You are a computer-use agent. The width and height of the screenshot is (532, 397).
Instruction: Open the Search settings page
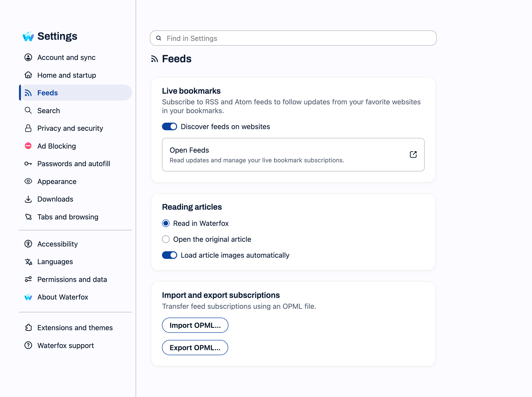(x=75, y=111)
